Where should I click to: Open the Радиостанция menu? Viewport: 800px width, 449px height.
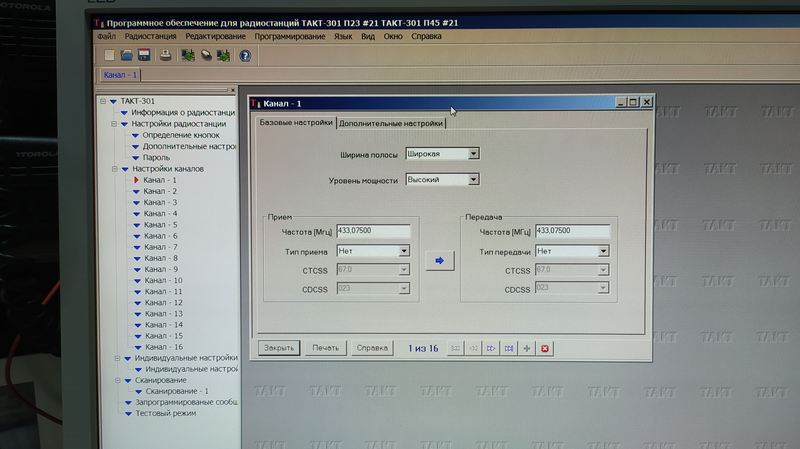[x=144, y=36]
